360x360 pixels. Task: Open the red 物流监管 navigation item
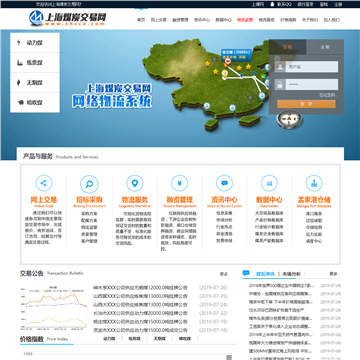pyautogui.click(x=245, y=20)
